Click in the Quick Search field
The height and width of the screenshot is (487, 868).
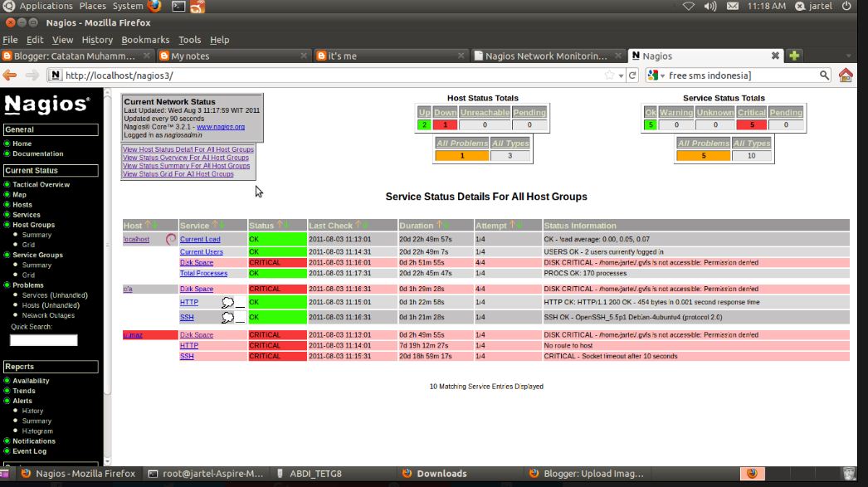coord(44,340)
